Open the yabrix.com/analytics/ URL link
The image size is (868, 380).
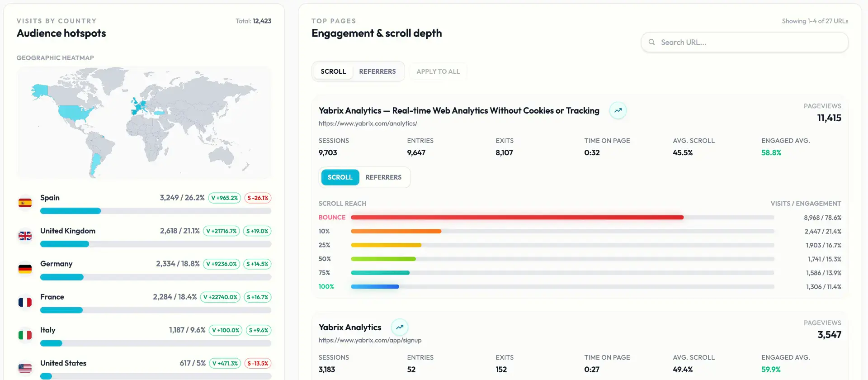368,123
